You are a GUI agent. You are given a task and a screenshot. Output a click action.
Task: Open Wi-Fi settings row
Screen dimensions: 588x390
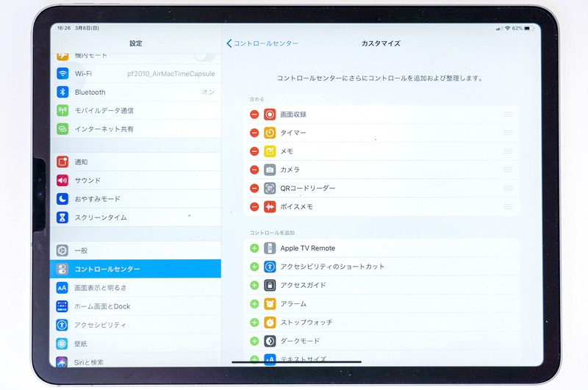click(135, 73)
